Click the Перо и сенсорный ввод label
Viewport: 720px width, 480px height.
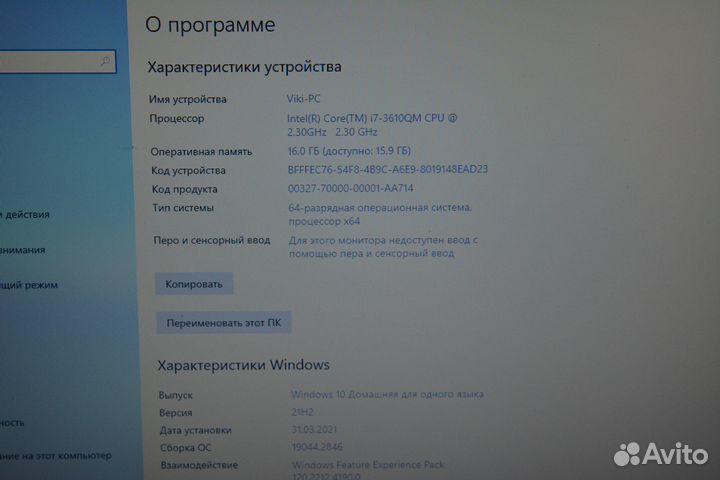coord(212,240)
